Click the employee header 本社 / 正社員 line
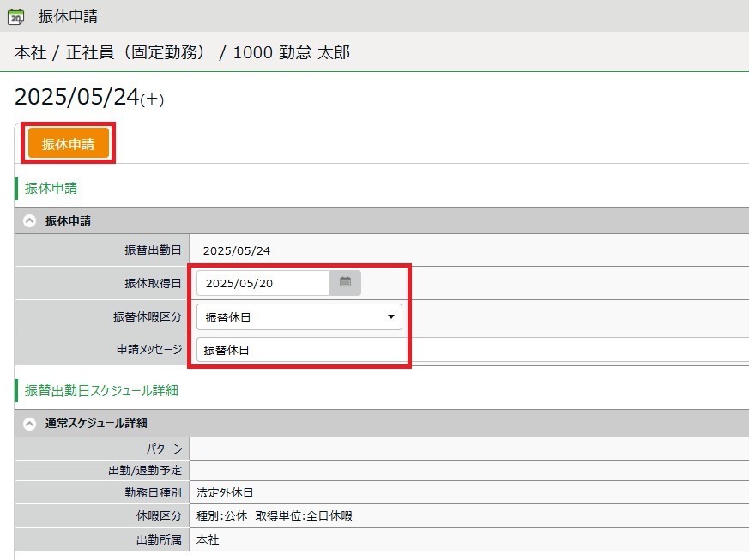 (x=182, y=52)
